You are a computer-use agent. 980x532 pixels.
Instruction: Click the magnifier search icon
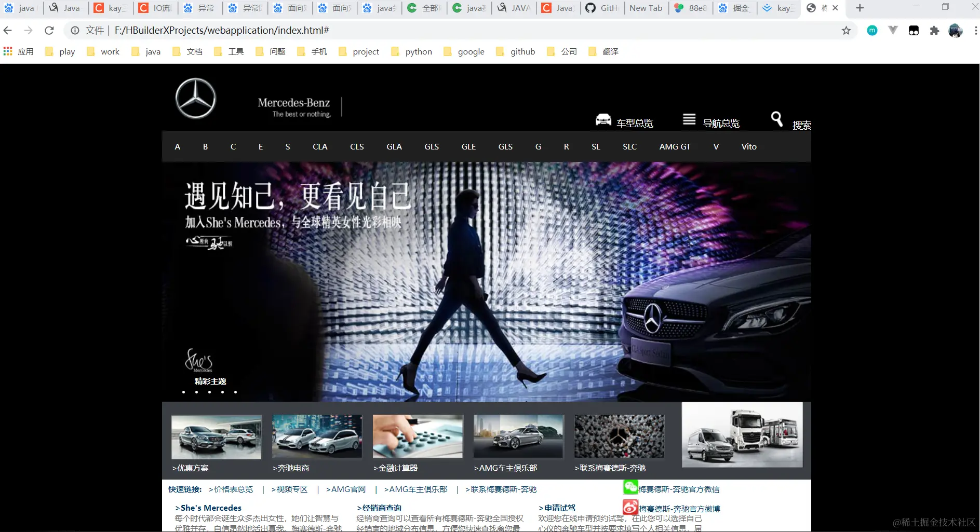pos(777,119)
